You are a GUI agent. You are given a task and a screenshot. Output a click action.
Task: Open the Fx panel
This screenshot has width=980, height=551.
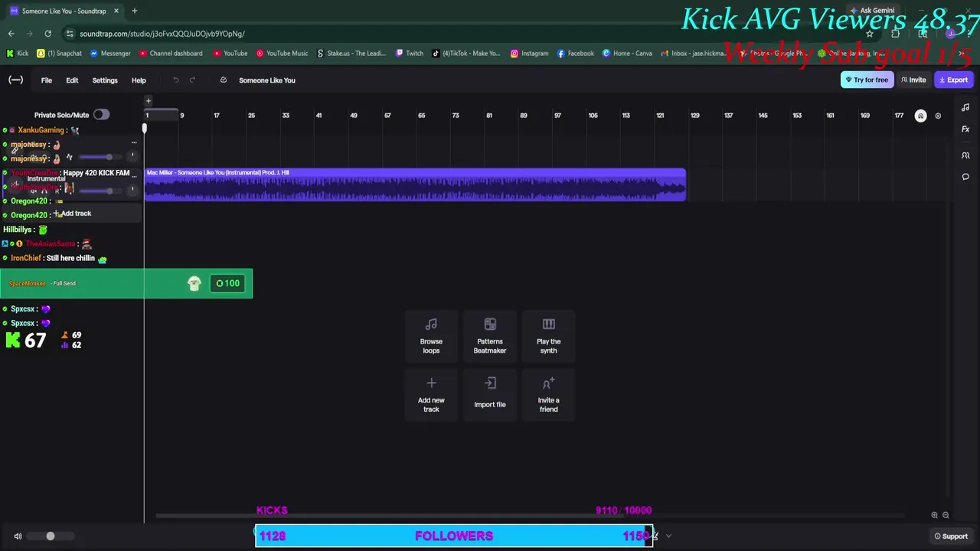point(965,129)
